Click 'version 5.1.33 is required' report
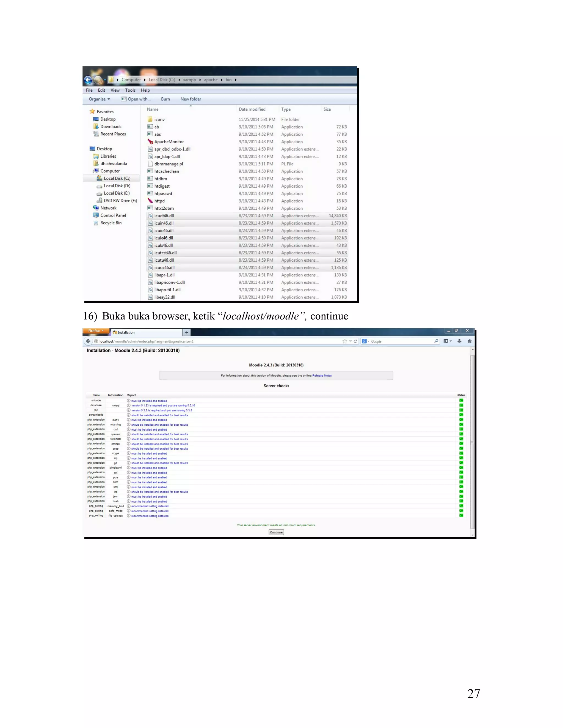 pos(163,406)
